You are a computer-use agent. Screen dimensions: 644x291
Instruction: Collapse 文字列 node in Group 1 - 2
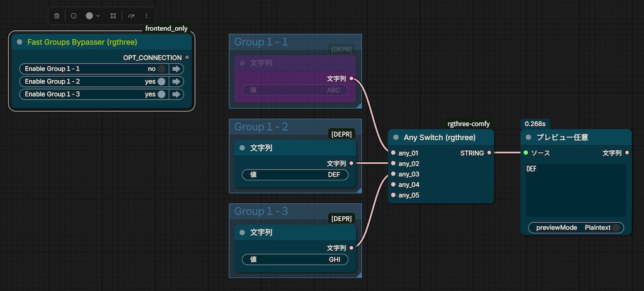[242, 148]
